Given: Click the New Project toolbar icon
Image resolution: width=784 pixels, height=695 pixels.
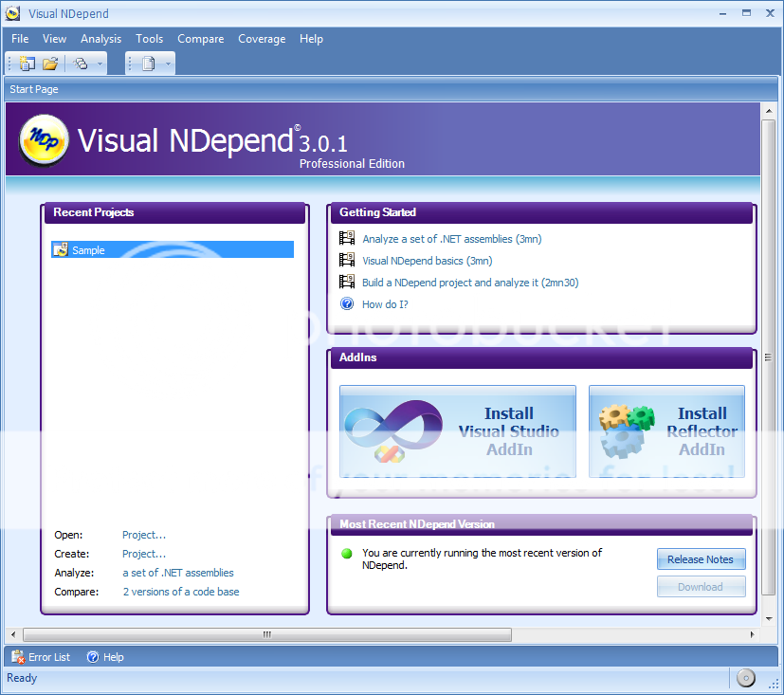Looking at the screenshot, I should tap(27, 64).
